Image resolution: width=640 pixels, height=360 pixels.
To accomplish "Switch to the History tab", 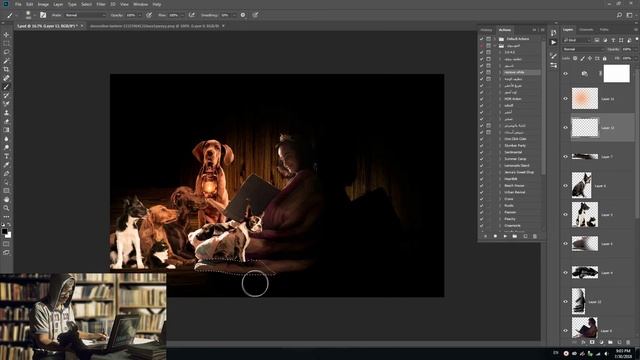I will click(x=486, y=30).
